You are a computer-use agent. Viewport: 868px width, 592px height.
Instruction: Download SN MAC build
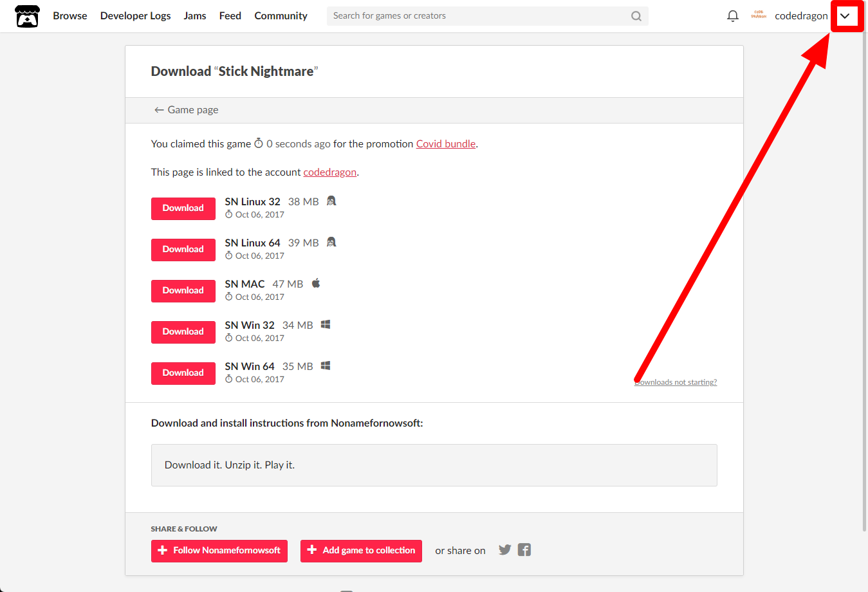click(x=183, y=291)
